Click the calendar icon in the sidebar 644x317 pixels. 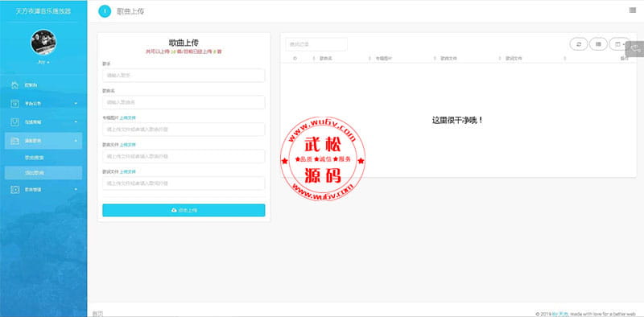[14, 104]
